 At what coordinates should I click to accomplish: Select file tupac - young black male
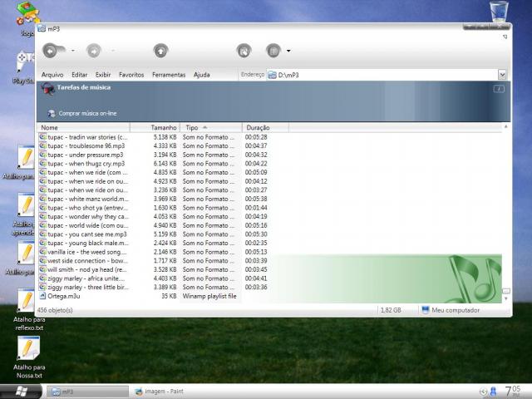pyautogui.click(x=88, y=243)
